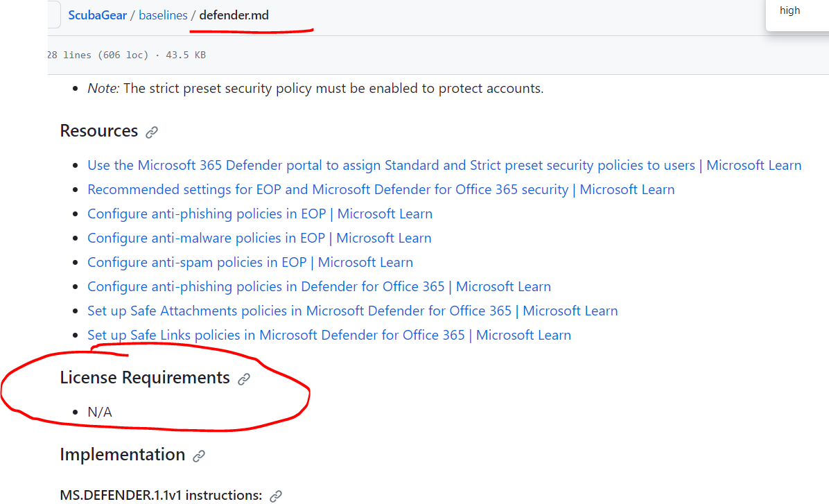The height and width of the screenshot is (504, 829).
Task: Open the anti-spam policies in EOP link
Action: point(250,262)
